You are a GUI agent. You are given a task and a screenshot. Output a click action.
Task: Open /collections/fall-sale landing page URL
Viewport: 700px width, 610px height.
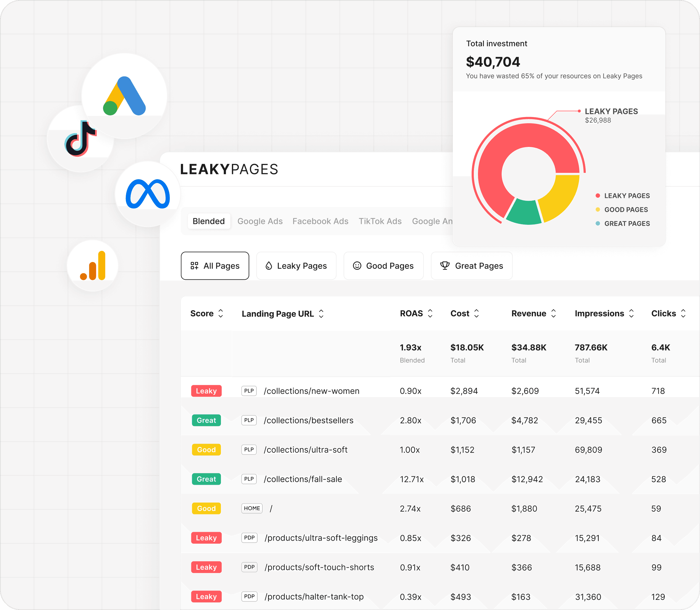[x=303, y=479]
